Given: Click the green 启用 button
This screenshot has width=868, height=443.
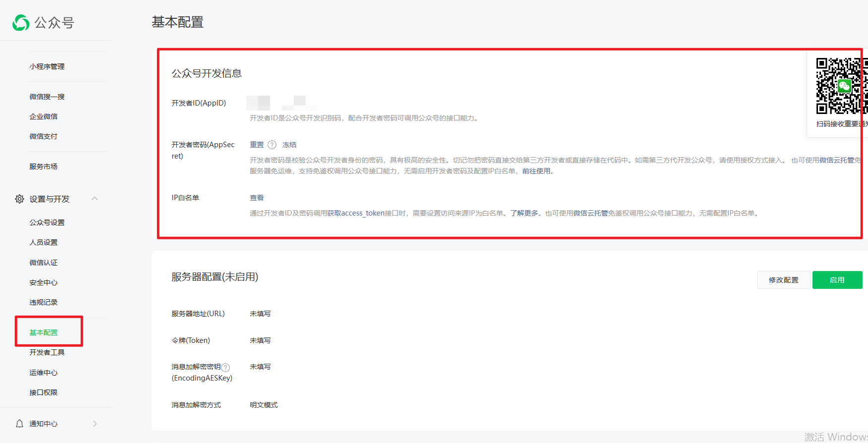Looking at the screenshot, I should tap(837, 280).
